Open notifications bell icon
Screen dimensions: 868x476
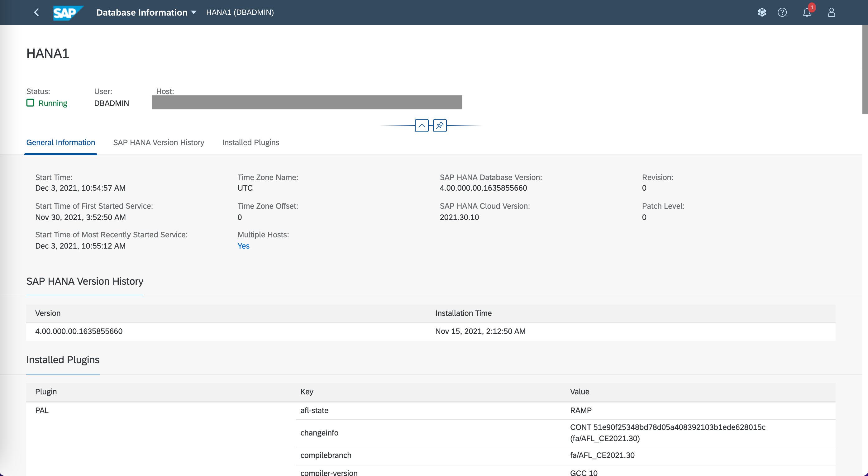[x=807, y=12]
